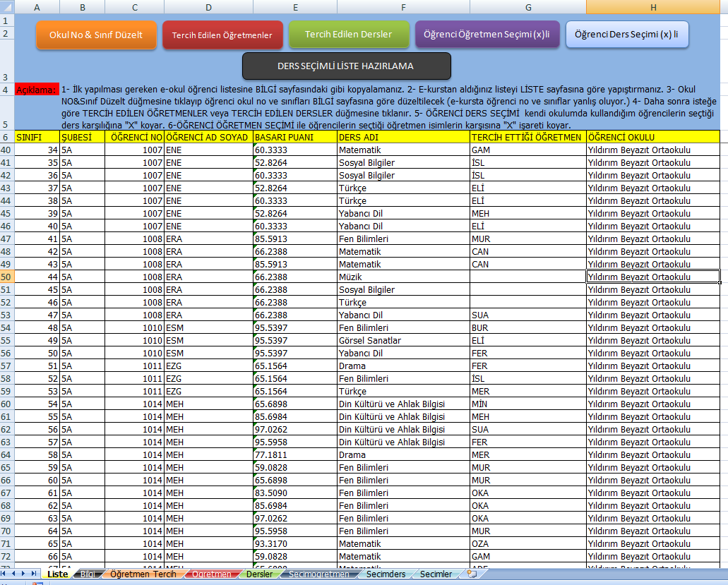Click the Okul No & Sınıf Düzelt button

point(96,35)
